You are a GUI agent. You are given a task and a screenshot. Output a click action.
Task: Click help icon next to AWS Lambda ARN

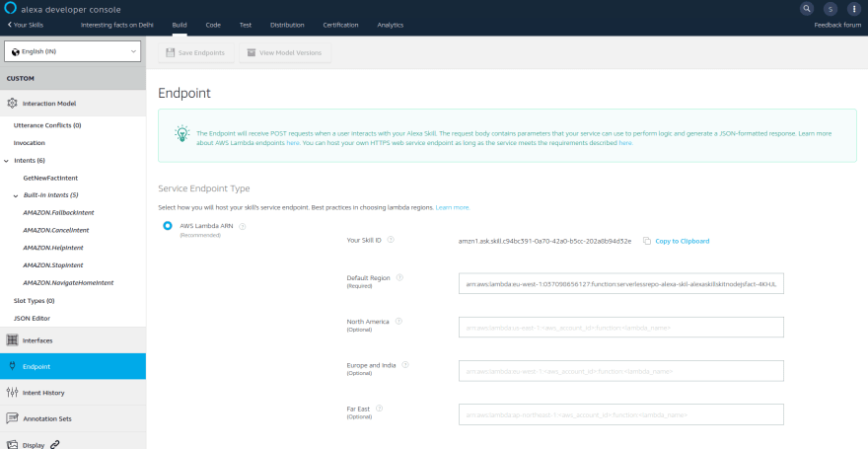(243, 226)
